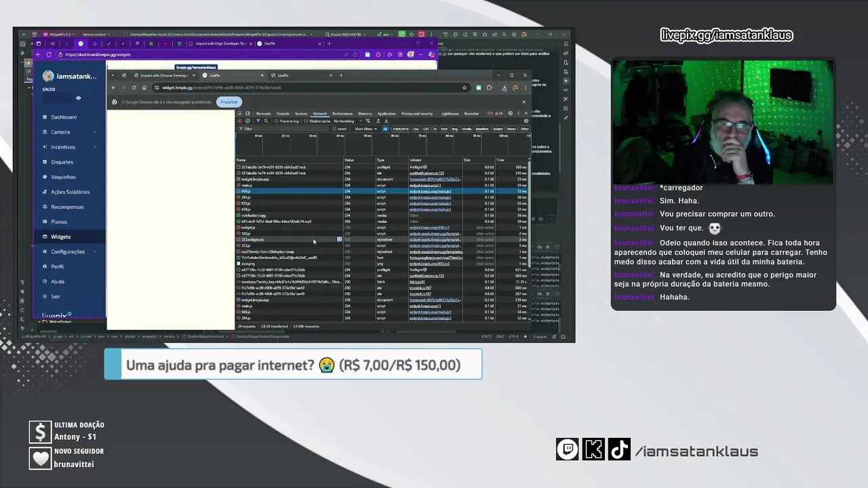The height and width of the screenshot is (488, 868).
Task: Open the WidgetPix 0.2 project dropdown
Action: [x=59, y=34]
